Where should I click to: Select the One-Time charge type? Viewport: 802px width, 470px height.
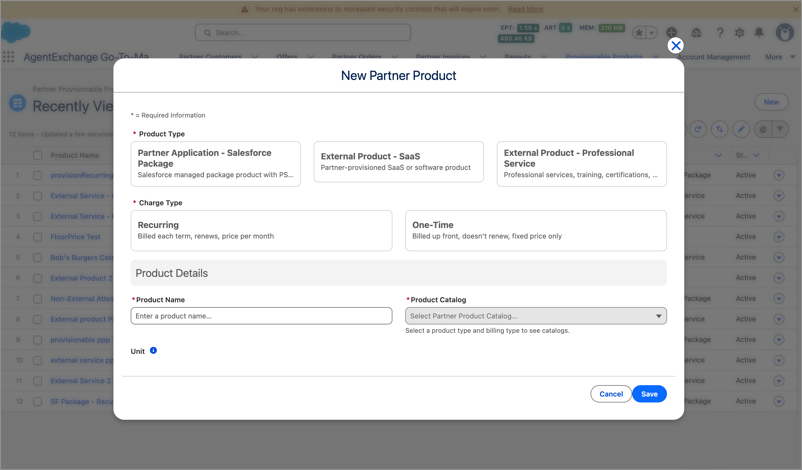(536, 231)
